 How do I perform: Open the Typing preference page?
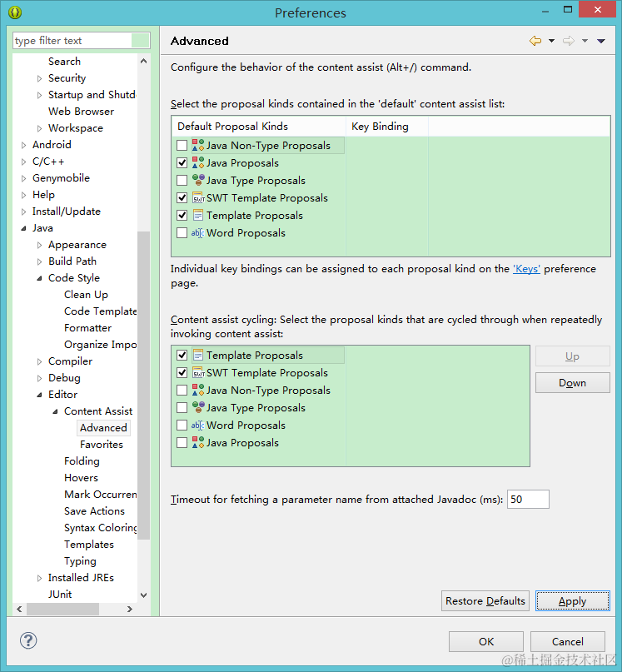[x=80, y=561]
